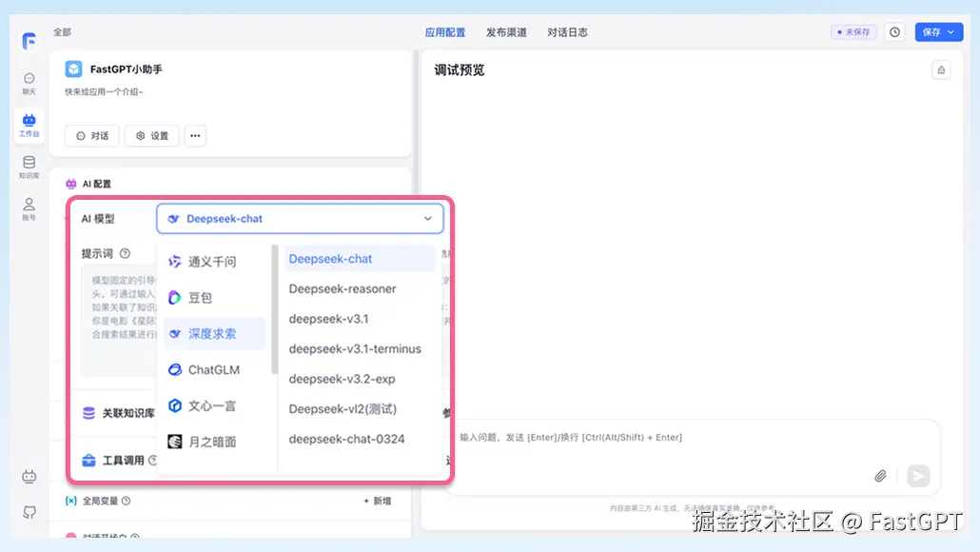
Task: Click the 快来给应用一个介绍 description text
Action: tap(105, 92)
